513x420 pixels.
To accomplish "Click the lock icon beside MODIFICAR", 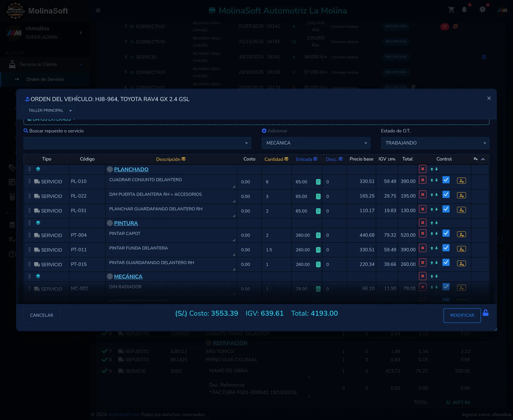I will point(486,313).
